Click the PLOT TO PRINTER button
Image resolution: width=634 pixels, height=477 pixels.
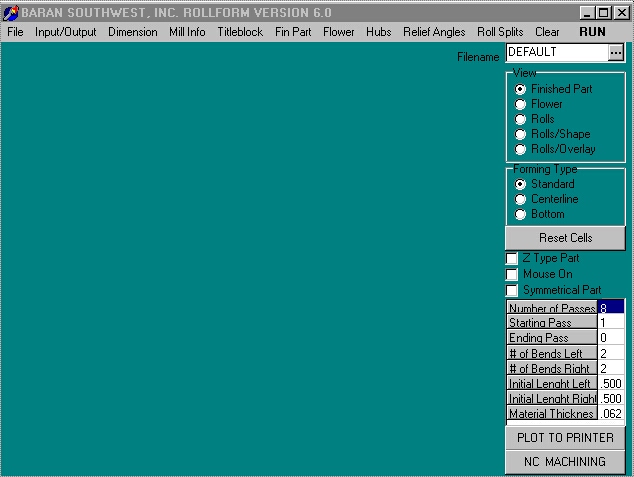pos(565,438)
